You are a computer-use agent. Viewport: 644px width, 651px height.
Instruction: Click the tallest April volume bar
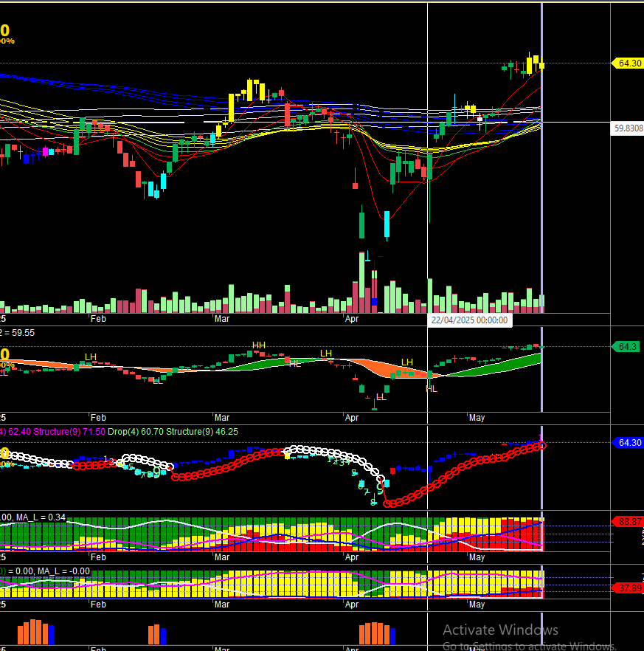(x=361, y=282)
